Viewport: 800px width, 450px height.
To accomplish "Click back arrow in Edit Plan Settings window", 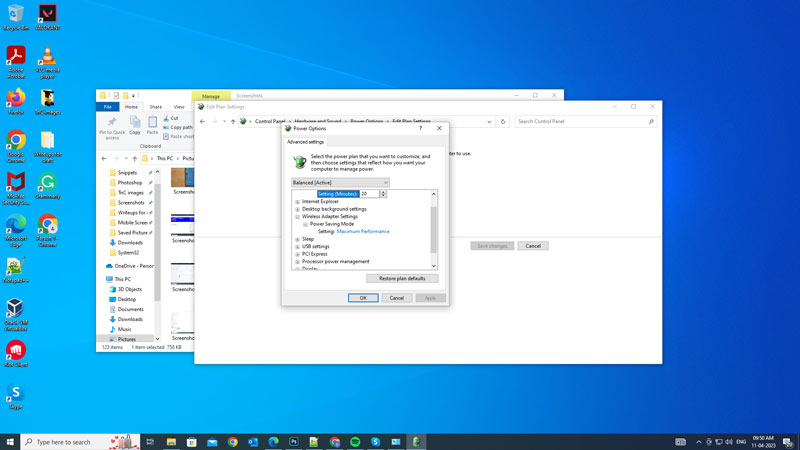I will (203, 121).
